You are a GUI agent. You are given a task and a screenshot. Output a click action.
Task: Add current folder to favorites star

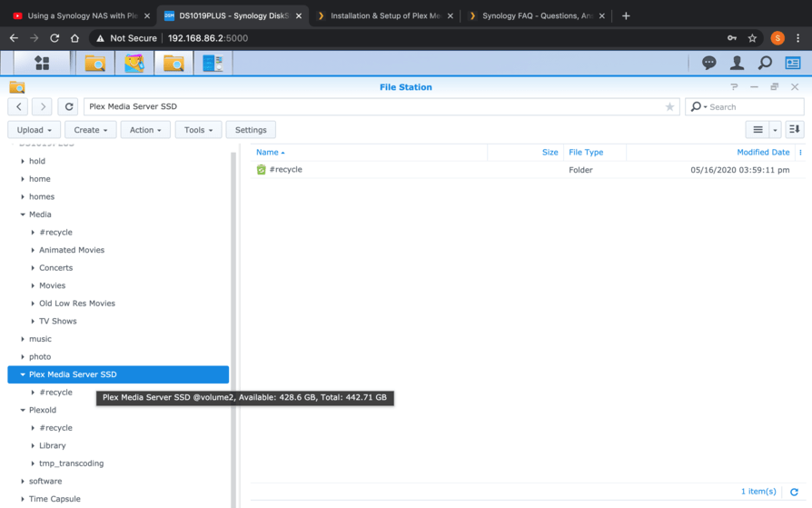(669, 107)
